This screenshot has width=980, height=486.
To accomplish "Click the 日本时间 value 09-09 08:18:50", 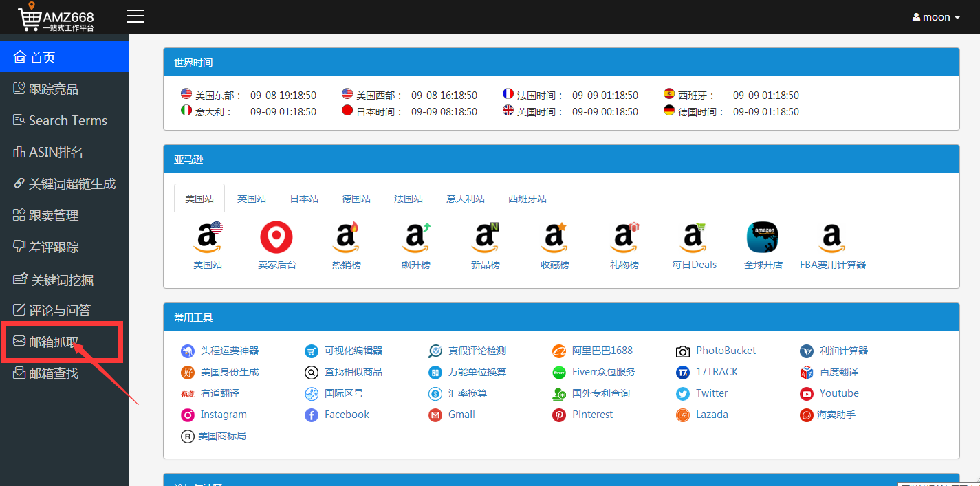I will click(x=444, y=112).
